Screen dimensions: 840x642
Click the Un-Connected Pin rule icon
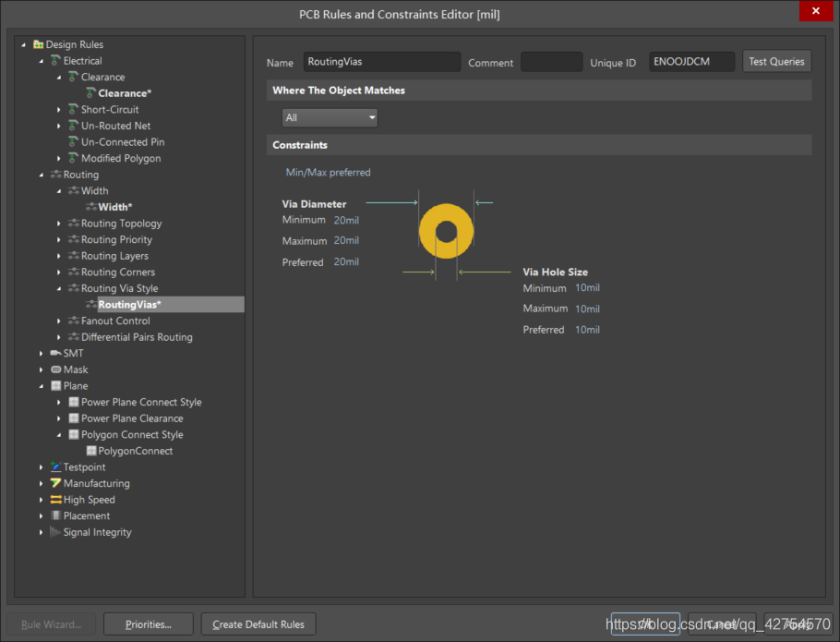pos(74,142)
